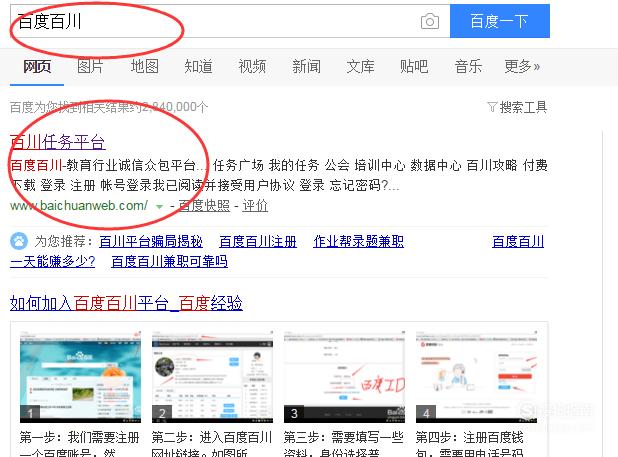Open the 百川任务平台 result link
This screenshot has width=618, height=457.
point(58,142)
